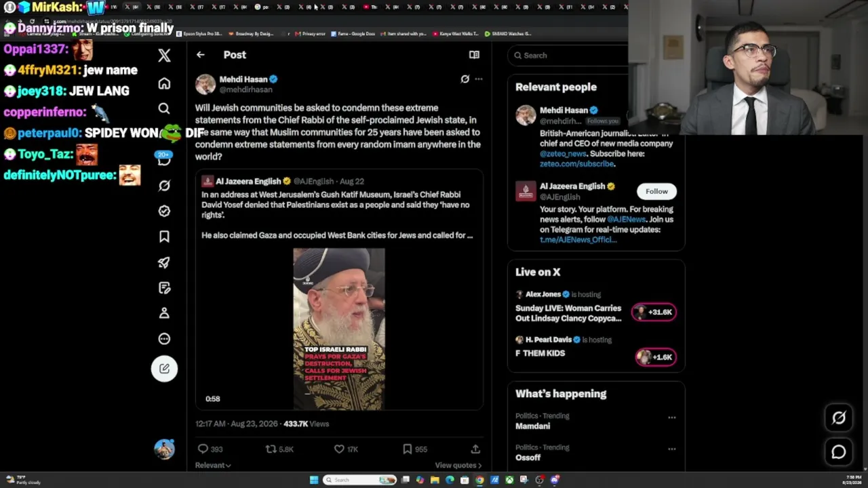Image resolution: width=868 pixels, height=488 pixels.
Task: Open Grok from the X sidebar
Action: coord(164,186)
